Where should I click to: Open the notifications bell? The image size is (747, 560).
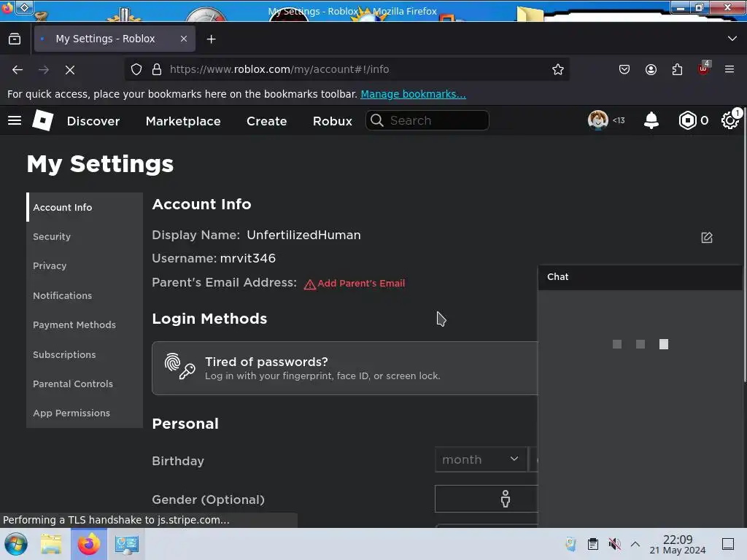[x=651, y=120]
